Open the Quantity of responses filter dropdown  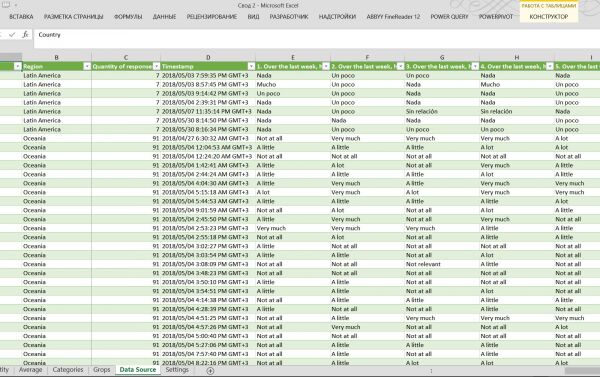coord(157,67)
